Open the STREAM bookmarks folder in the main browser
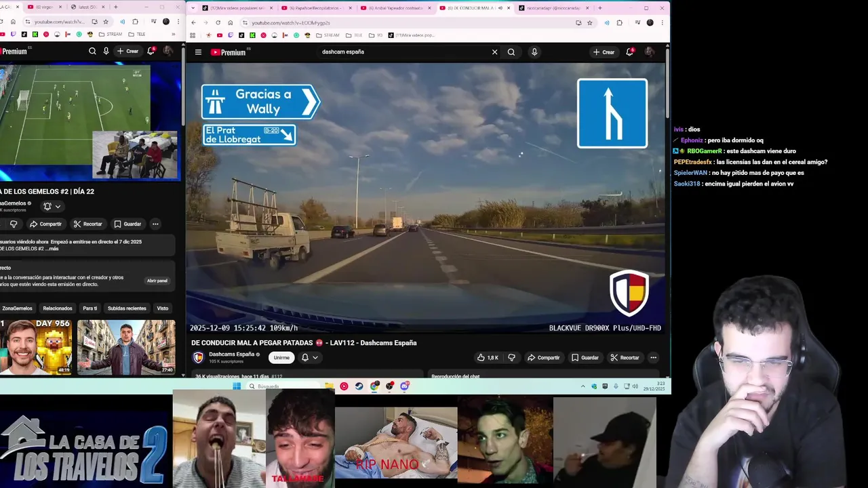The image size is (868, 488). click(328, 35)
